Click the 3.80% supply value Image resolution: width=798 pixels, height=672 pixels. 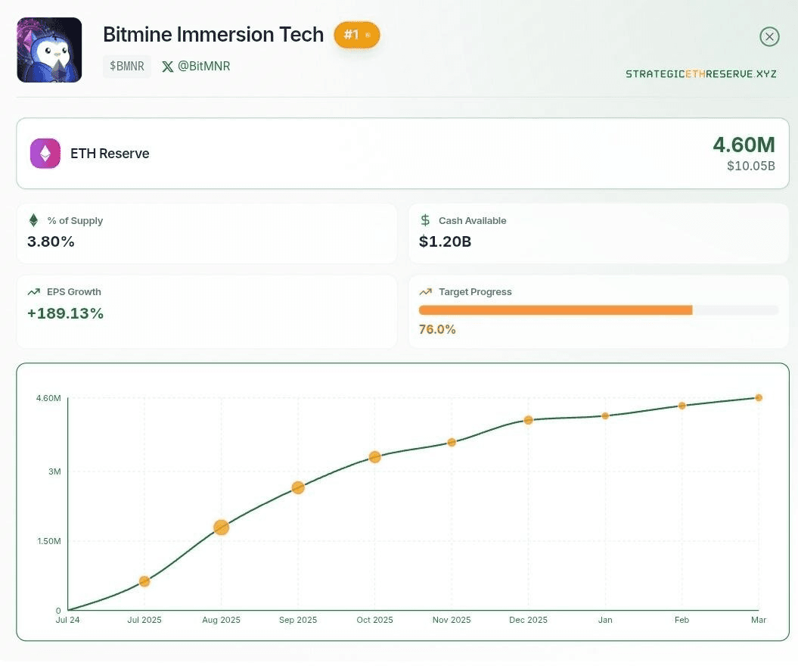coord(51,241)
